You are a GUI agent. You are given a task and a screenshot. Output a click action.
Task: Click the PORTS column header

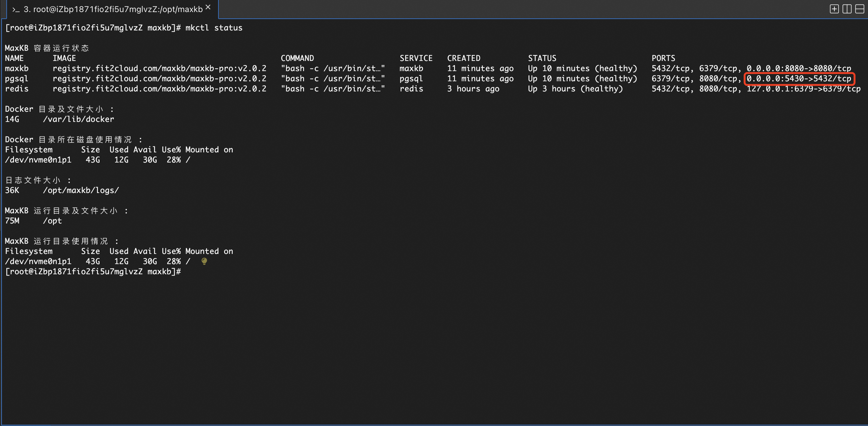pyautogui.click(x=663, y=58)
